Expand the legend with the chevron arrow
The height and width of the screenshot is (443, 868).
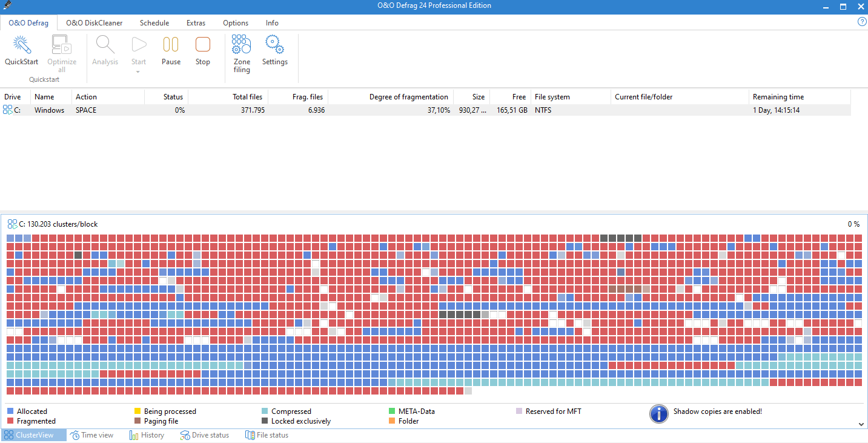[x=861, y=424]
